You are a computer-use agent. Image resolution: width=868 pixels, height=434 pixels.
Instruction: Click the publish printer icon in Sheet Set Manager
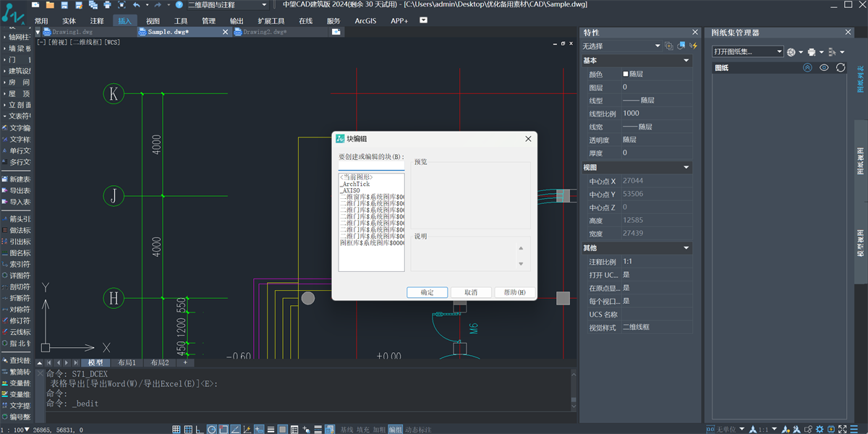(812, 52)
